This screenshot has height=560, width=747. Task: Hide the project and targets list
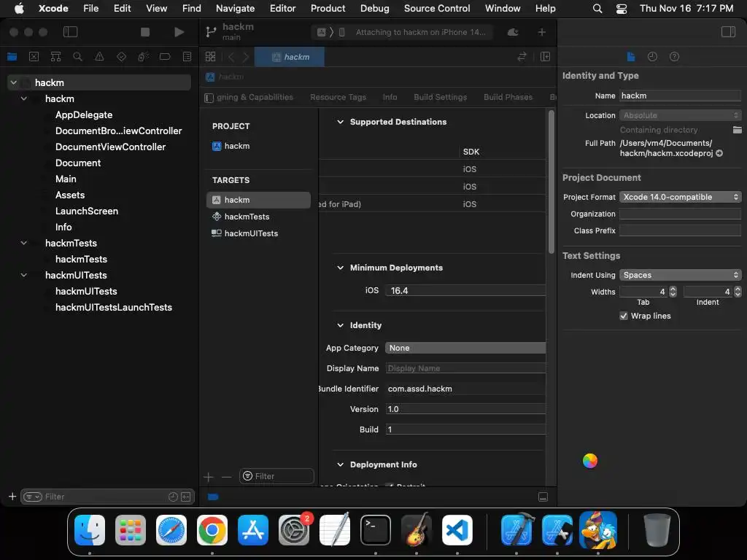209,98
